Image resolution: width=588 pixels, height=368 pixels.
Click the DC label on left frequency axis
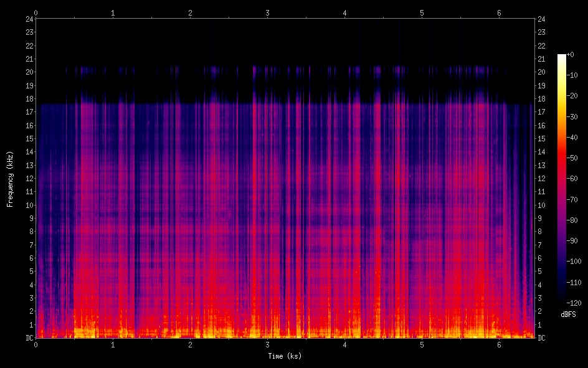[29, 338]
